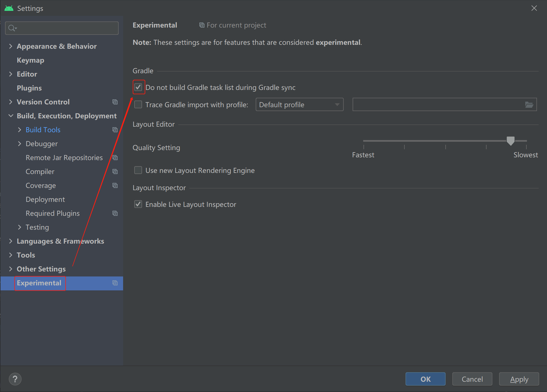Click the project-level icon beside Version Control
Viewport: 547px width, 392px height.
pyautogui.click(x=115, y=102)
